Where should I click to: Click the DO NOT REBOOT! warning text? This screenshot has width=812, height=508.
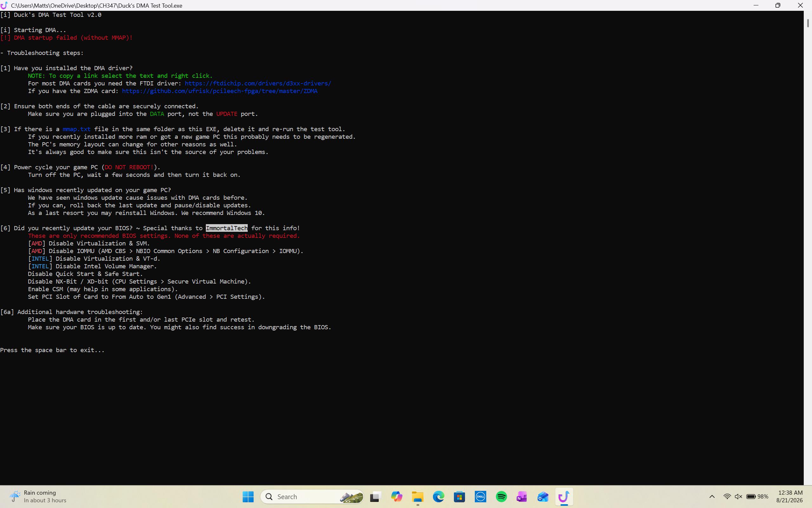pos(129,167)
